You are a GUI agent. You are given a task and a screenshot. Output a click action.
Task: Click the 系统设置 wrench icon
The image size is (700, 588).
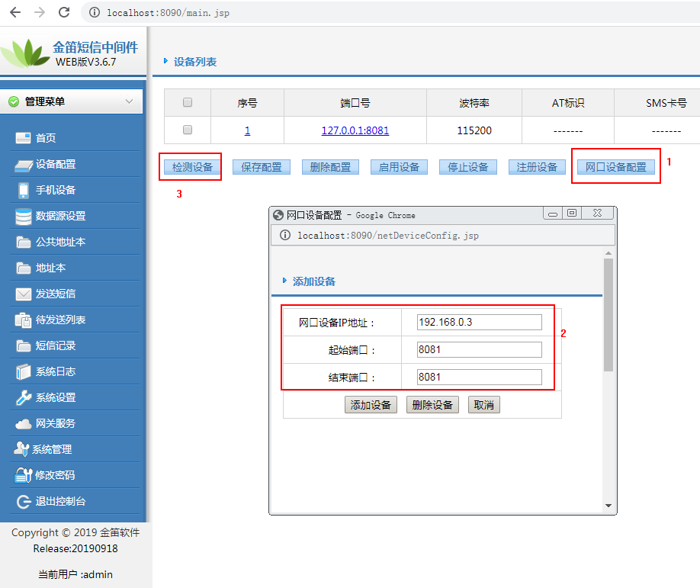click(x=24, y=397)
